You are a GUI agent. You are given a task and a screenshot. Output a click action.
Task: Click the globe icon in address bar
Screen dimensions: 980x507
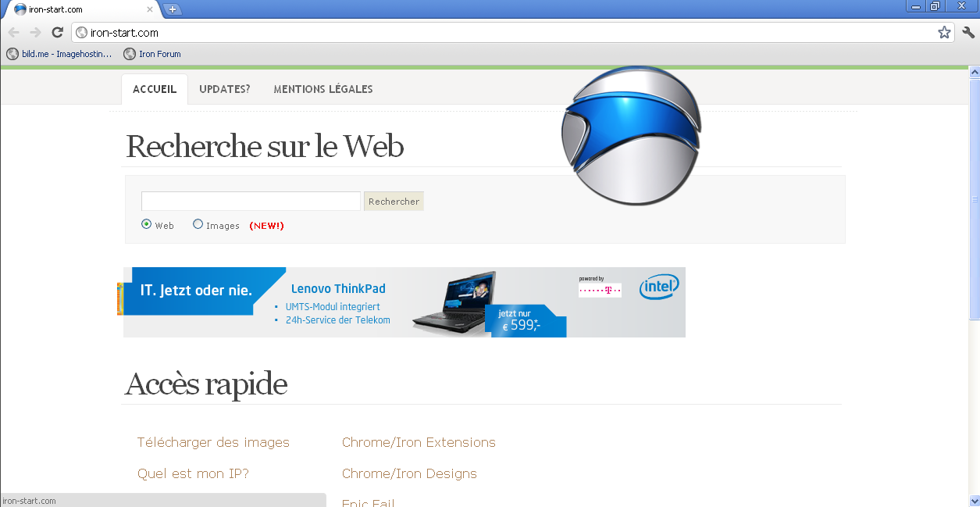point(81,33)
